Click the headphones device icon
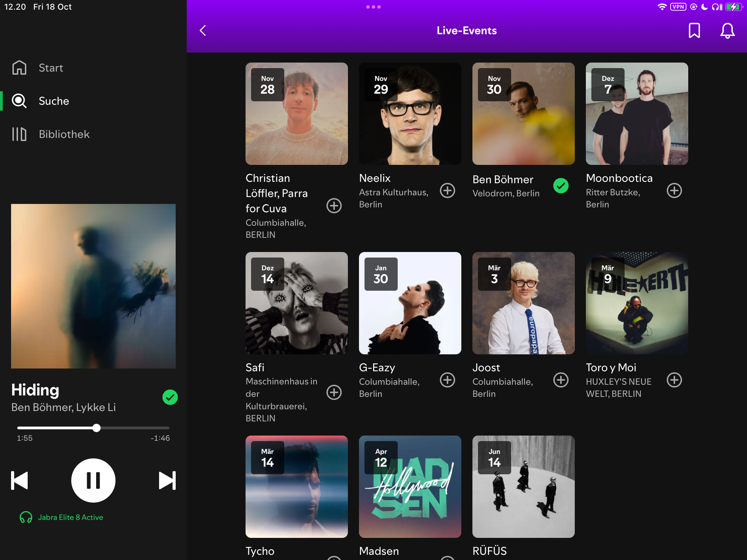Viewport: 747px width, 560px height. pyautogui.click(x=26, y=517)
